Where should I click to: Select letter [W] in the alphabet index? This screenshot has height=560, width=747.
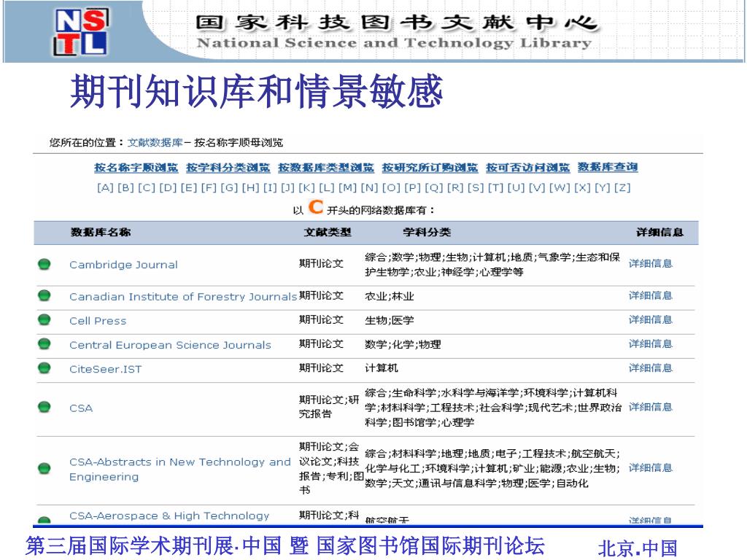point(560,187)
